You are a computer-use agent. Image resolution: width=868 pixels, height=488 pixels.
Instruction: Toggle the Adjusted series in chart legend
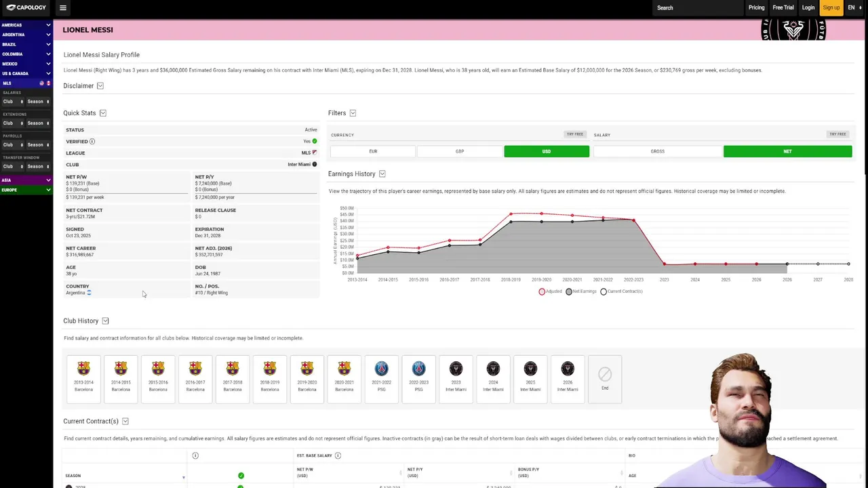pyautogui.click(x=551, y=291)
